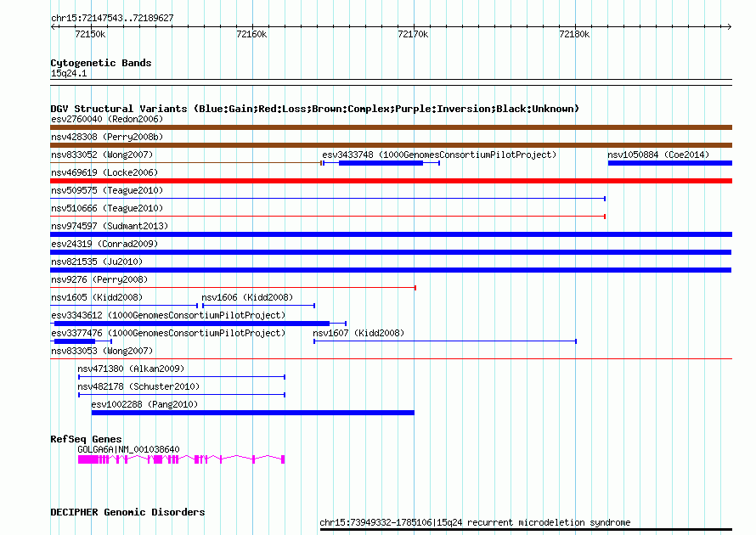The image size is (756, 535).
Task: Click the short blue bar under esv3377476
Action: (75, 341)
